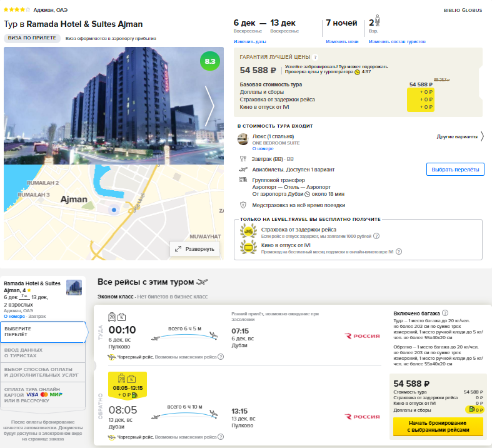
Task: Click the Базовая стоимость тура row
Action: tap(336, 84)
